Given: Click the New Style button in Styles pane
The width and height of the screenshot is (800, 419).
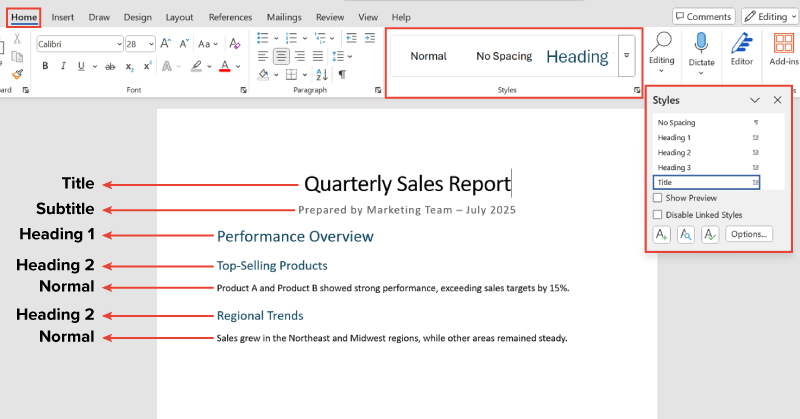Looking at the screenshot, I should tap(662, 234).
